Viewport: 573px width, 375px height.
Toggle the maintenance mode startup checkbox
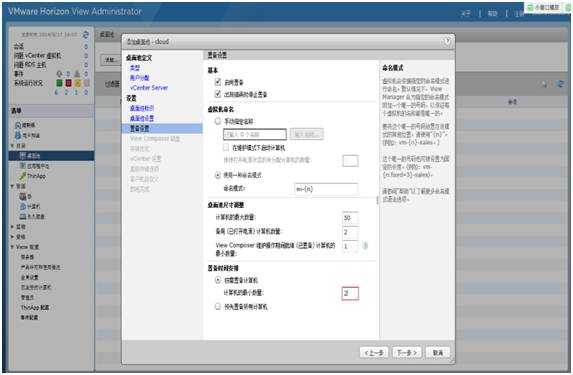(x=226, y=148)
